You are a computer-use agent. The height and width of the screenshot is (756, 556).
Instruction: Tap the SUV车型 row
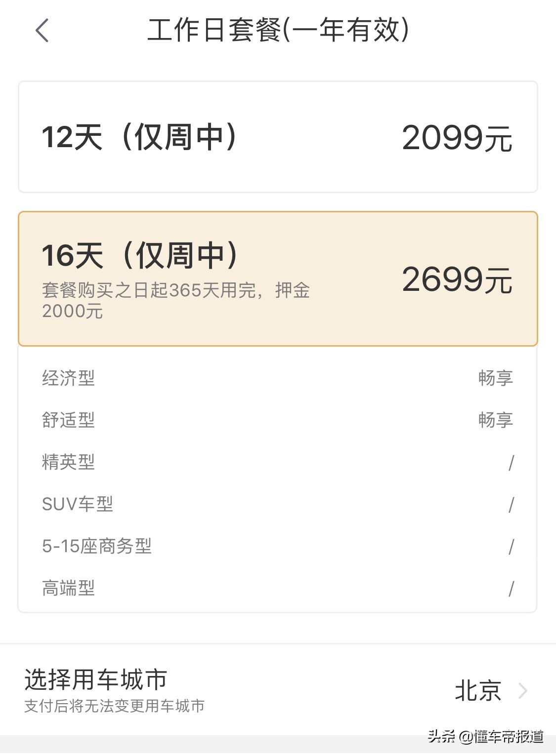coord(77,504)
